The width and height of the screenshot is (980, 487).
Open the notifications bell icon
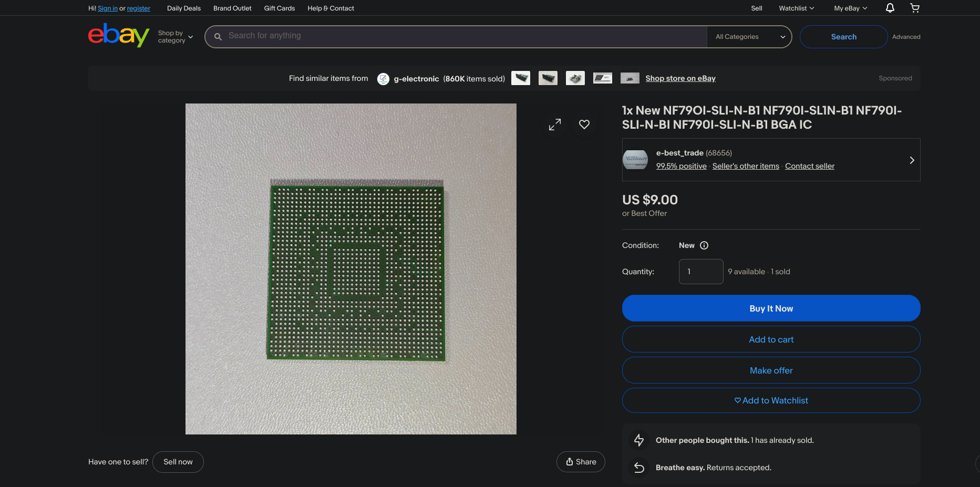890,8
